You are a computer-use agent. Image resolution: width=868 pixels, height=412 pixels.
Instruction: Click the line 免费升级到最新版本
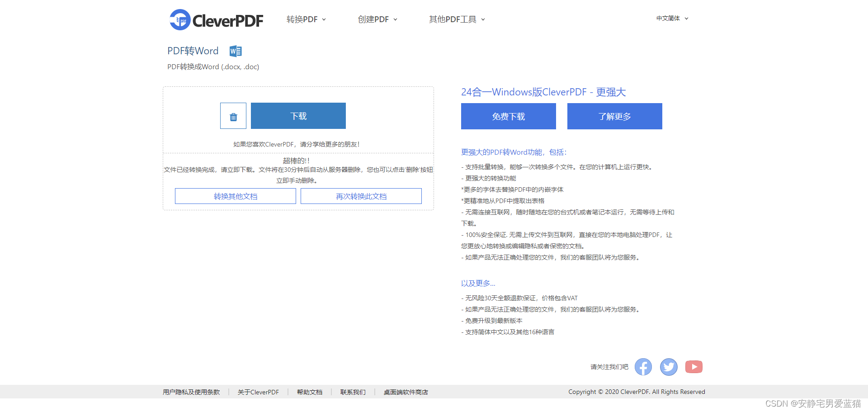click(x=492, y=321)
